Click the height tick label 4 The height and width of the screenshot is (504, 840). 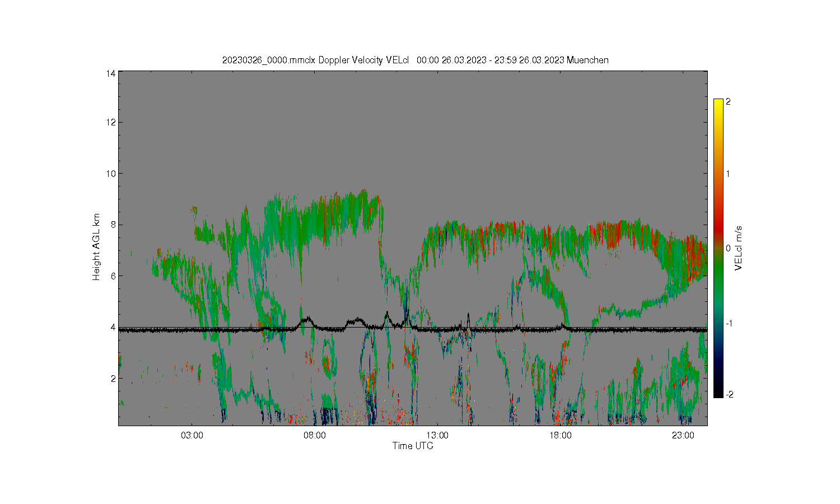(113, 327)
